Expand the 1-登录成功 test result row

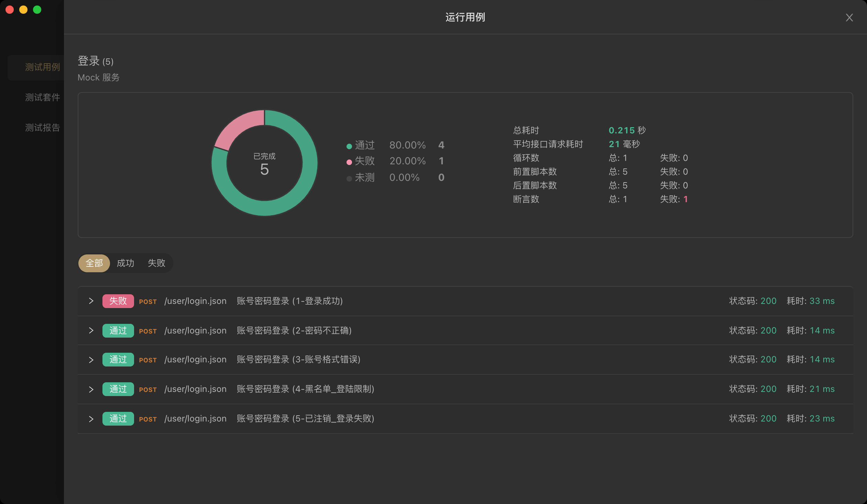click(x=91, y=301)
